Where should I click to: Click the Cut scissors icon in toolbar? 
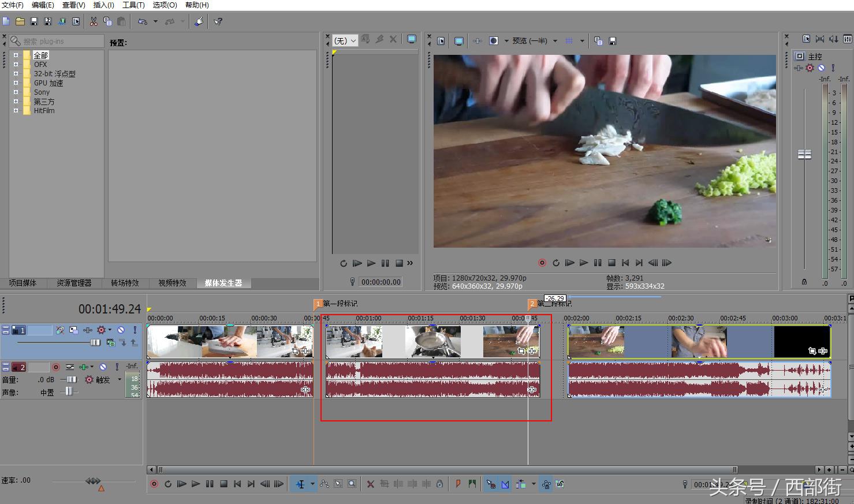[94, 21]
